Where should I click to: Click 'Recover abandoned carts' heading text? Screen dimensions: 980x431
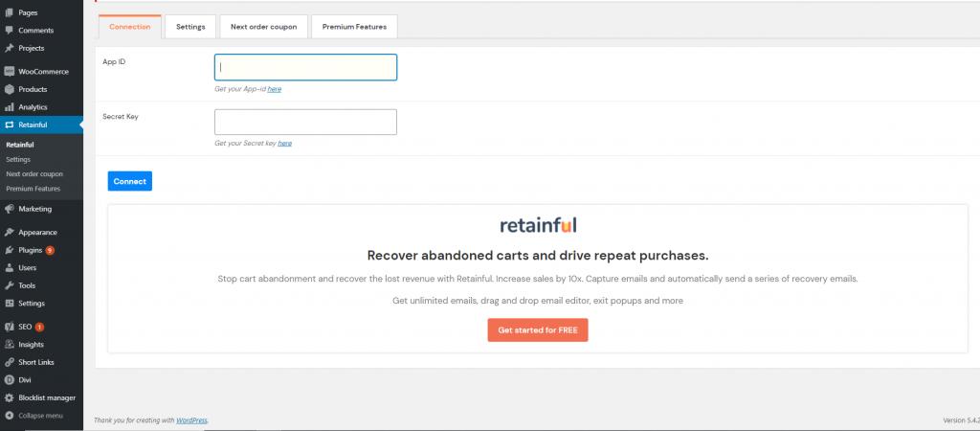(x=538, y=256)
